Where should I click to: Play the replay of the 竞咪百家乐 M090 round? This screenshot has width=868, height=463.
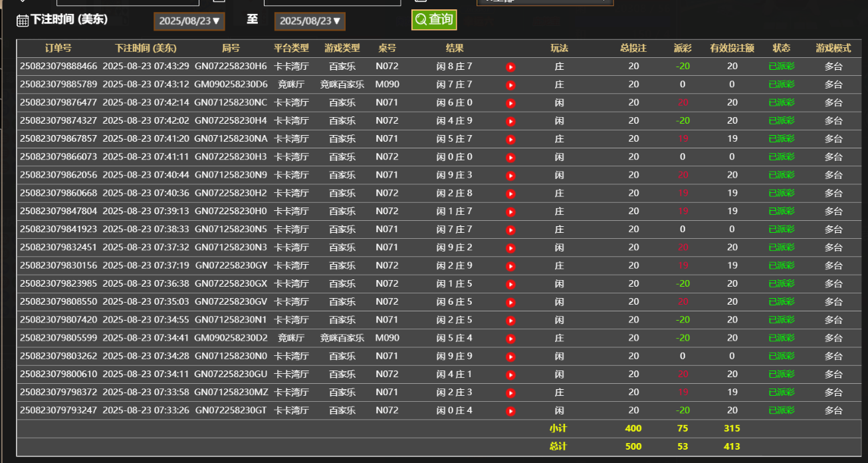tap(510, 84)
